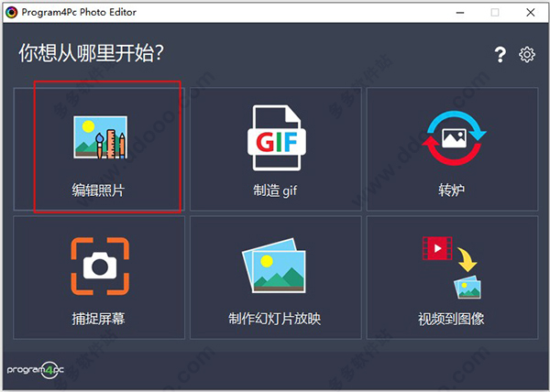Click the 捕捉屏幕 label

coord(98,319)
